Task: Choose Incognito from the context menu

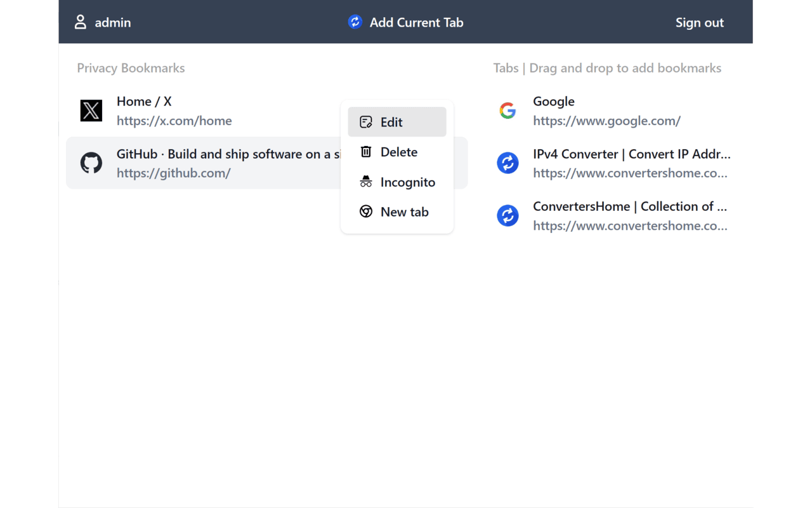Action: click(x=407, y=182)
